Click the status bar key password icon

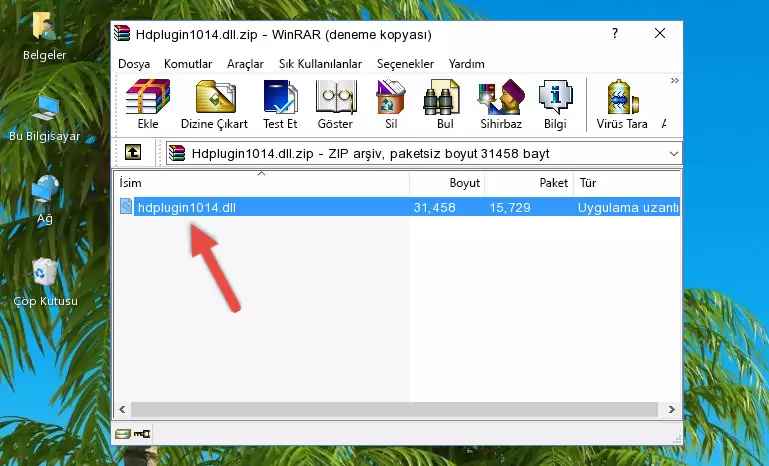coord(142,433)
